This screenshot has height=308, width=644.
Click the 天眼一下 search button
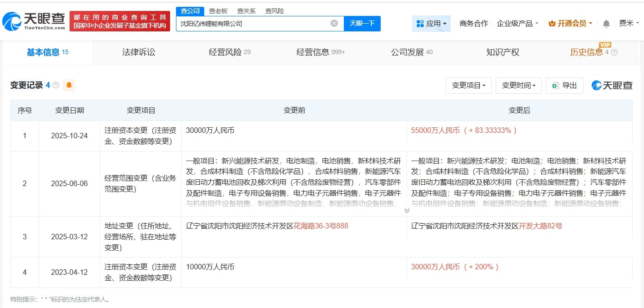[362, 23]
